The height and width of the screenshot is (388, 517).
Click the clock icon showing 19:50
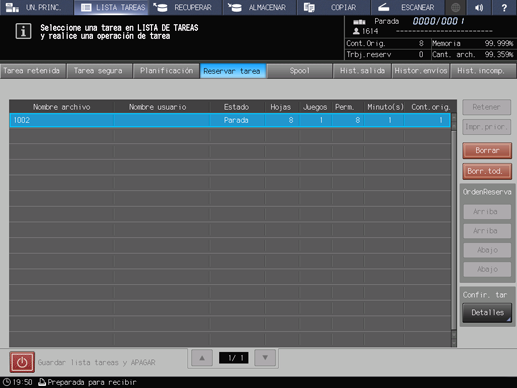click(x=7, y=382)
